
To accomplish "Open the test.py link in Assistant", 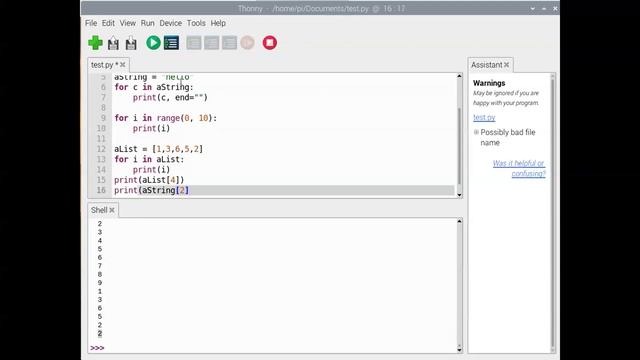I will pos(484,118).
